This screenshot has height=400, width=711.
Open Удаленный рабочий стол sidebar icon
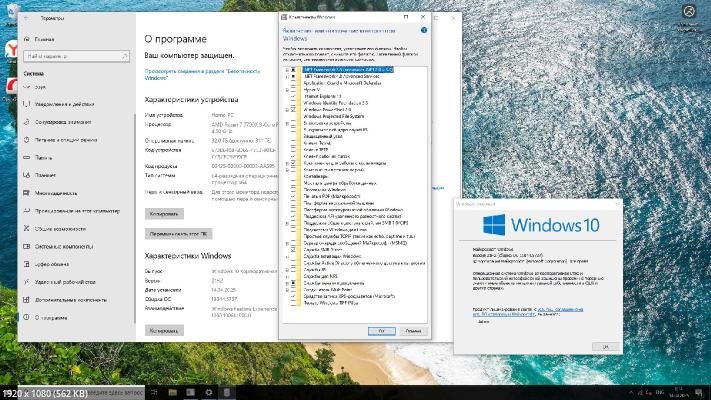27,282
